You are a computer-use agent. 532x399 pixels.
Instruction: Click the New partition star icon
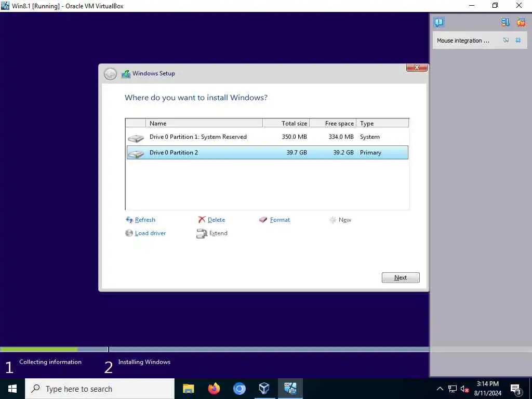[332, 220]
